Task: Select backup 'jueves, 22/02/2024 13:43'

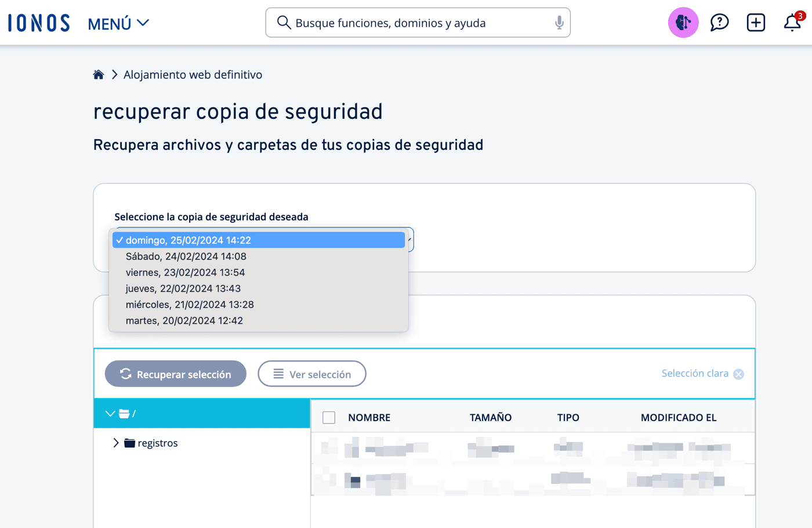Action: point(259,288)
